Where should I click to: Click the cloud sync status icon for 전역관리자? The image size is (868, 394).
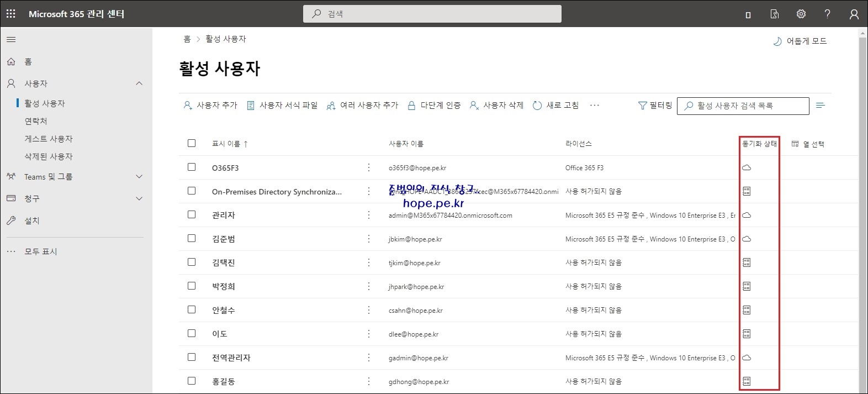coord(747,358)
